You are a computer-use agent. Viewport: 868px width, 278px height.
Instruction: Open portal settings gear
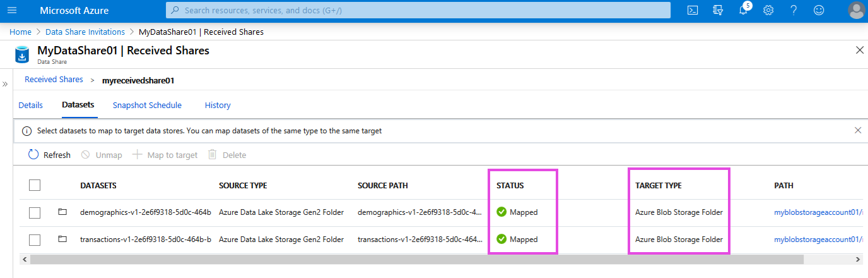coord(768,10)
